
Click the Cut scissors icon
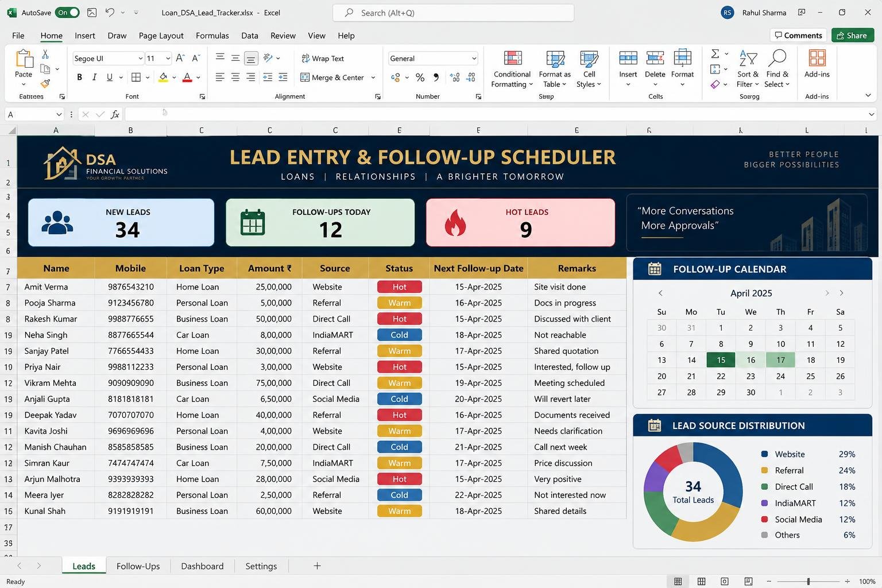(45, 54)
